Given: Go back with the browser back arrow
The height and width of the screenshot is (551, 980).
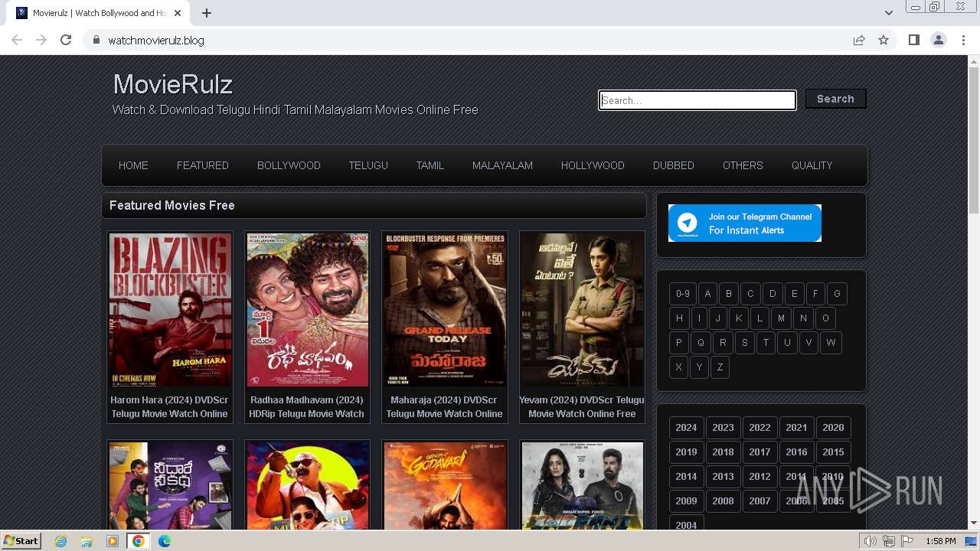Looking at the screenshot, I should 17,40.
